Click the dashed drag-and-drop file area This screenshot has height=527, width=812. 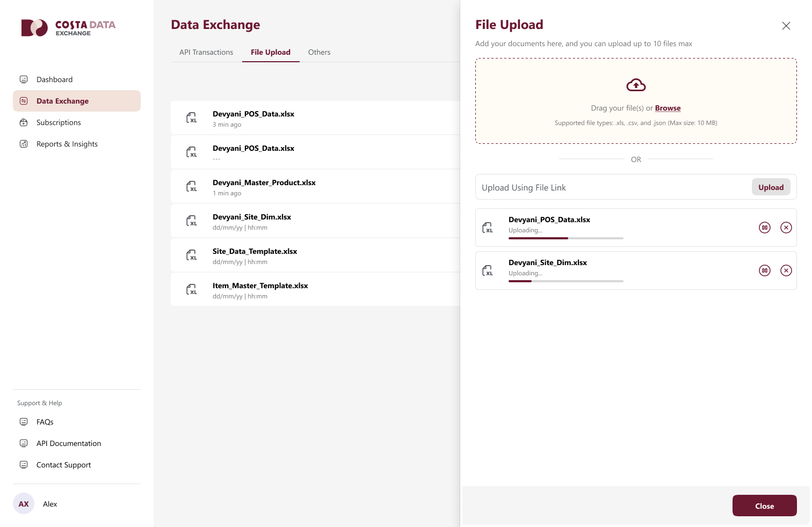[x=636, y=101]
